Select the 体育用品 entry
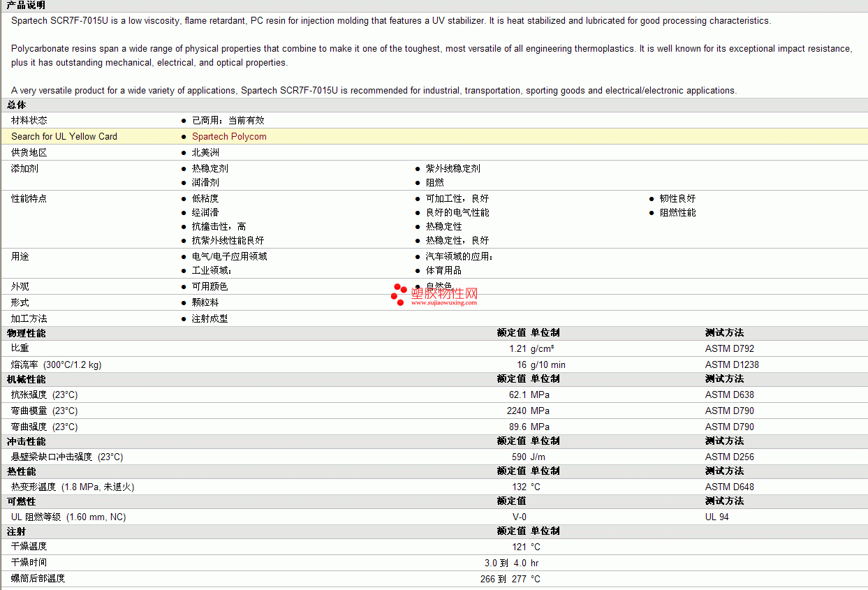The width and height of the screenshot is (868, 590). [444, 271]
